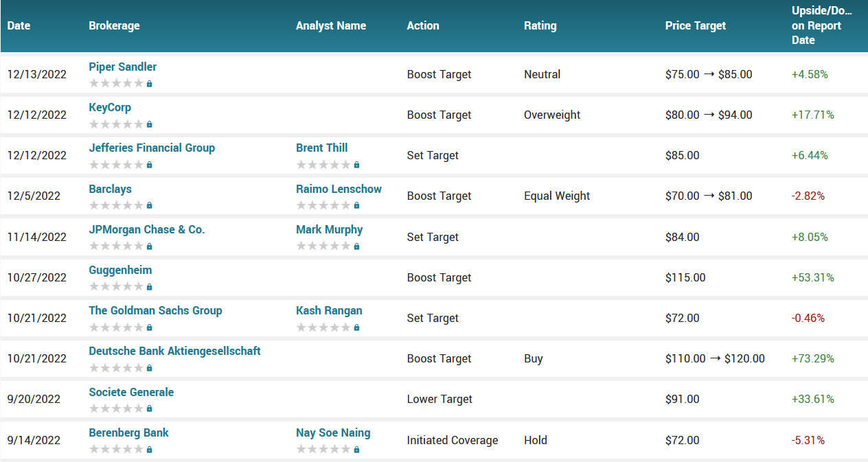
Task: Click lock icon under Nay Soe Naing
Action: coord(356,449)
